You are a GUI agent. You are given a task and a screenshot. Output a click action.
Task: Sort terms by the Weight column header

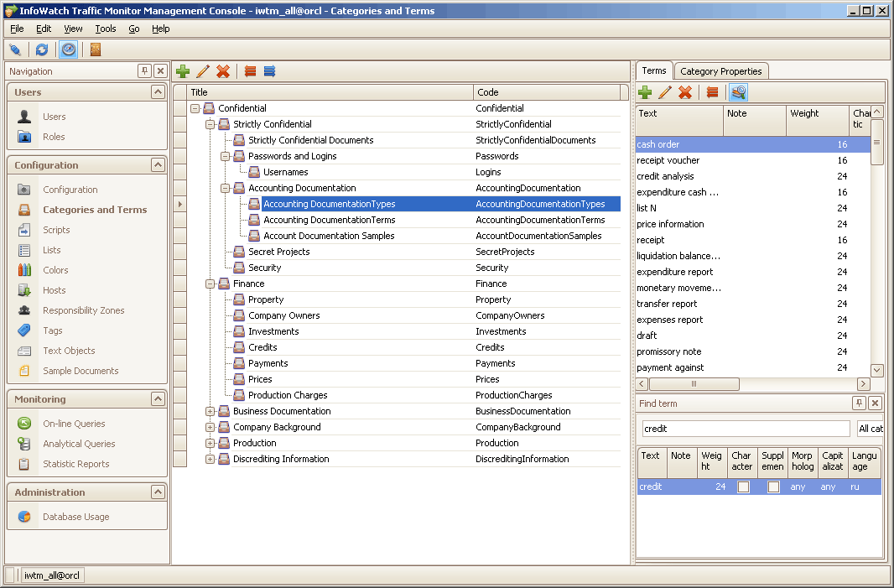tap(818, 120)
